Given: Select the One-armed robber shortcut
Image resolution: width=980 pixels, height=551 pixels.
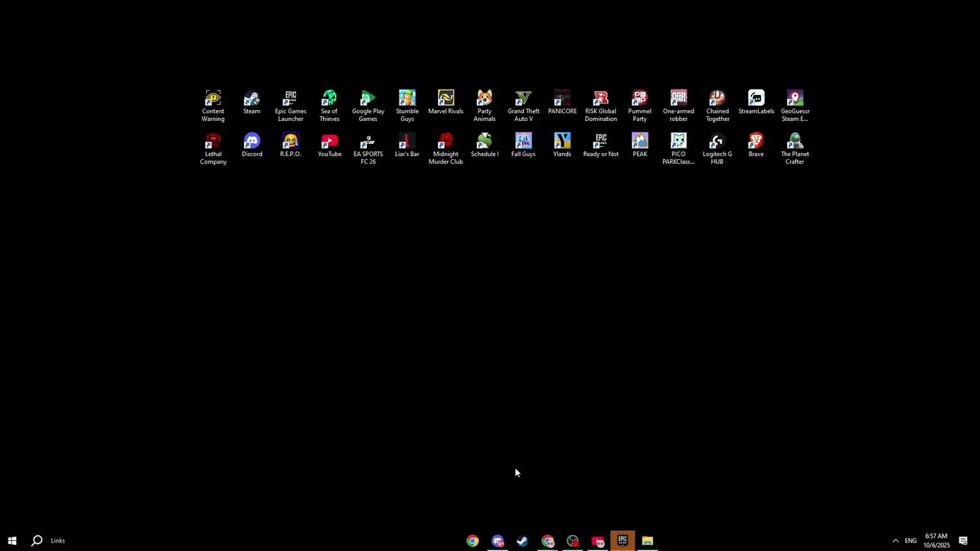Looking at the screenshot, I should (678, 106).
